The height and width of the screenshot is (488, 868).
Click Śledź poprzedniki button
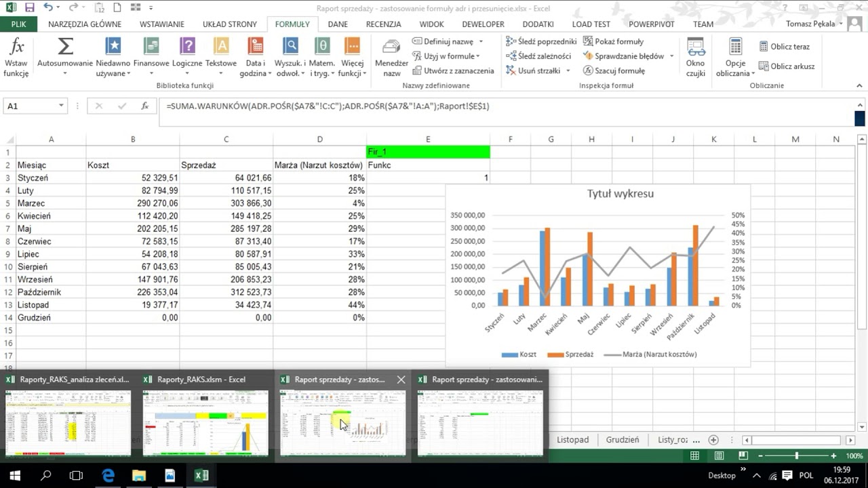coord(541,41)
